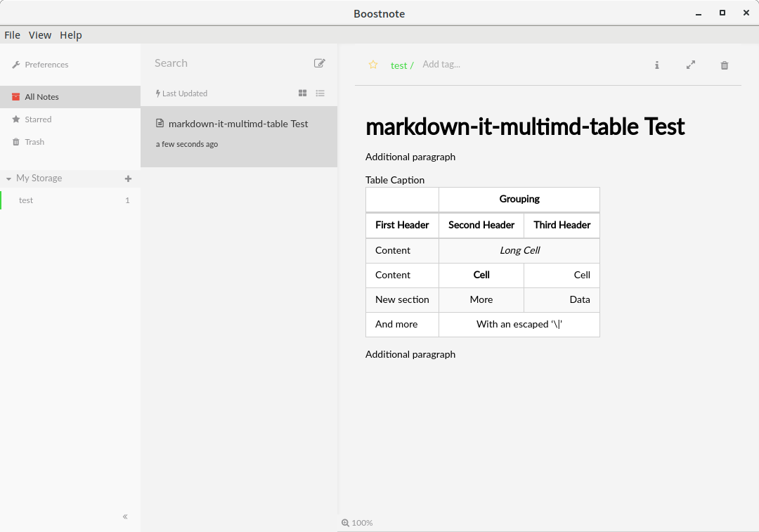Screen dimensions: 759x532
Task: Open the File menu
Action: (x=12, y=35)
